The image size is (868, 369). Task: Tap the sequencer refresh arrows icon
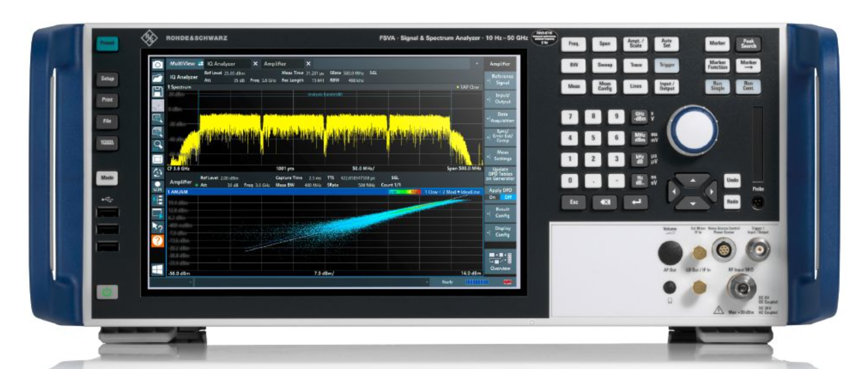[157, 173]
